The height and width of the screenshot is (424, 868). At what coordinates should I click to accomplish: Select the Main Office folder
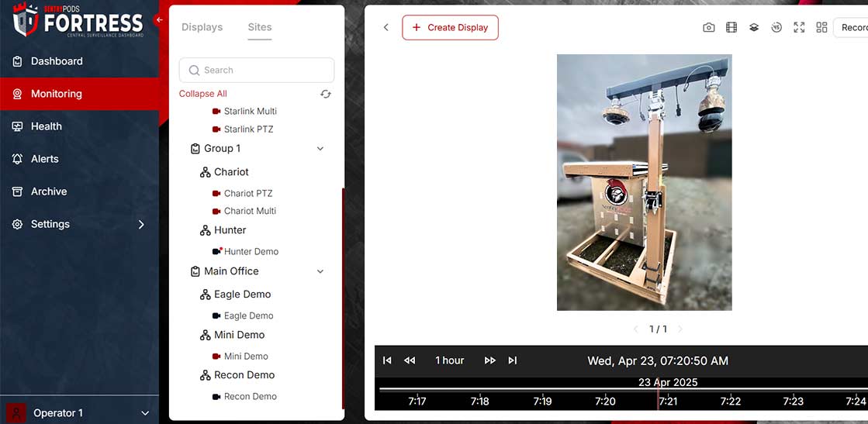coord(224,271)
